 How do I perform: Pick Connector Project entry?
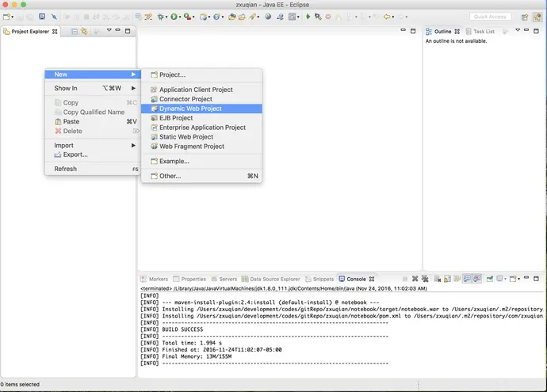pos(201,99)
